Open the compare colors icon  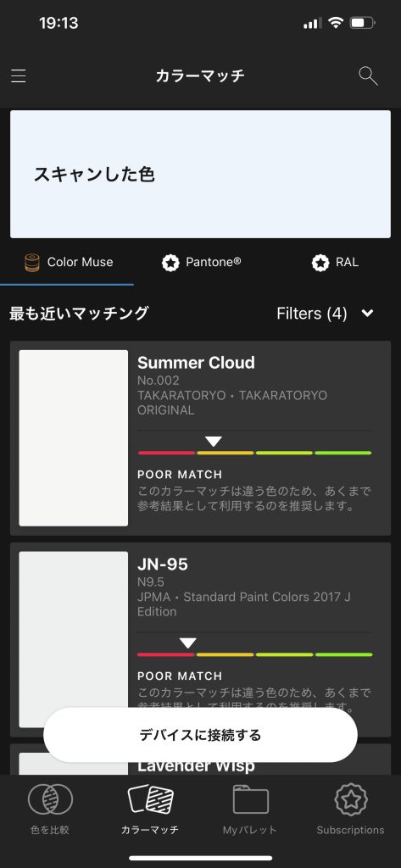[50, 799]
